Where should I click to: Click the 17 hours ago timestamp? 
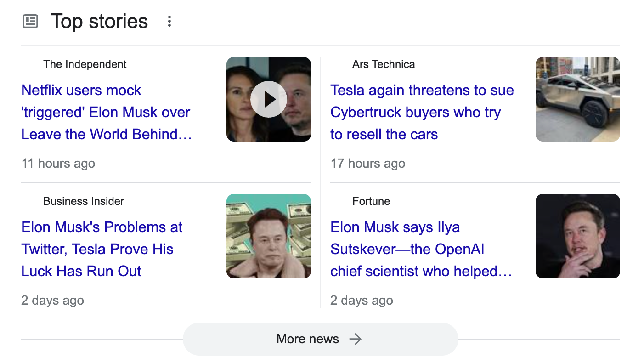click(x=367, y=164)
